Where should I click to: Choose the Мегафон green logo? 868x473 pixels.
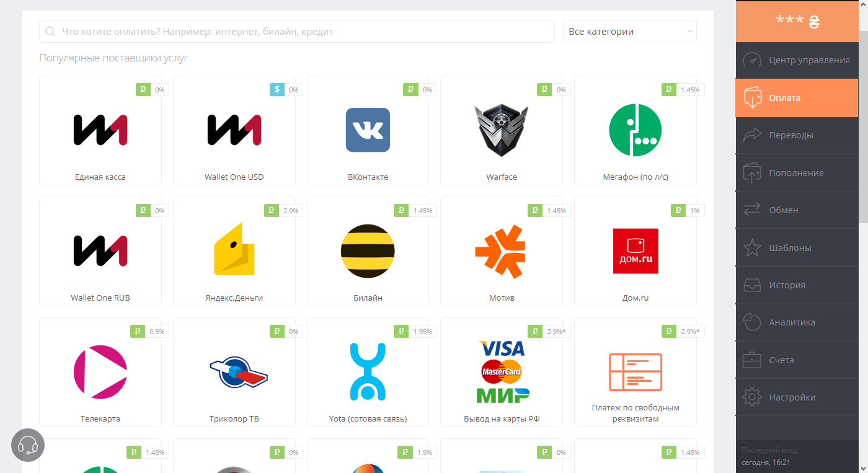(x=635, y=130)
